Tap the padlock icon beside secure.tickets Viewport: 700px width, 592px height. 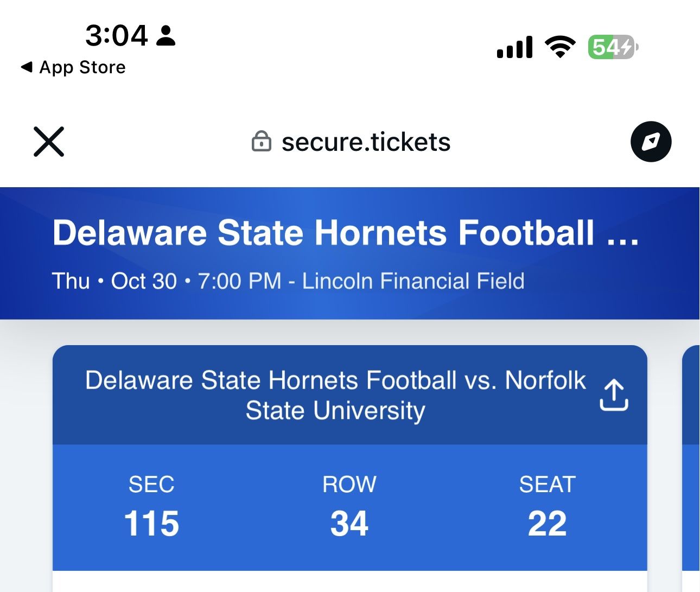click(x=262, y=142)
